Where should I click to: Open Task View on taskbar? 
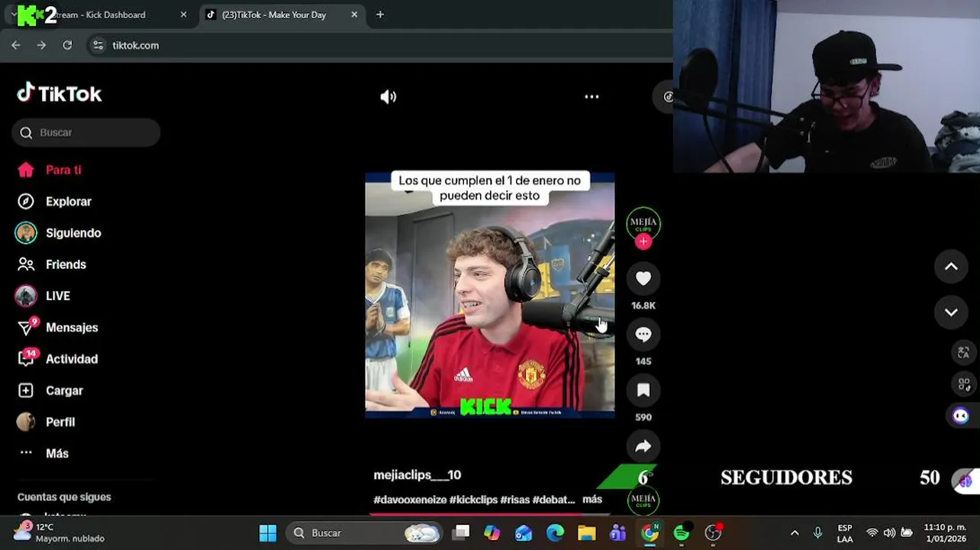tap(461, 533)
